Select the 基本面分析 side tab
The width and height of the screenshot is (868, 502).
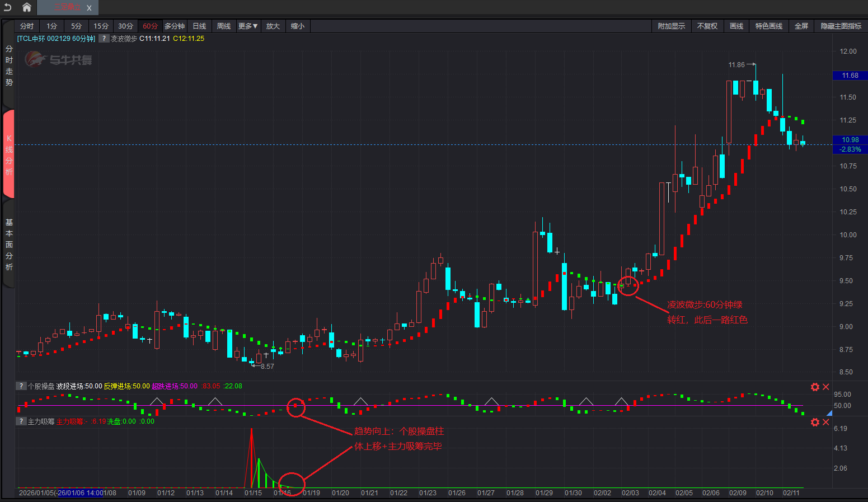click(9, 245)
